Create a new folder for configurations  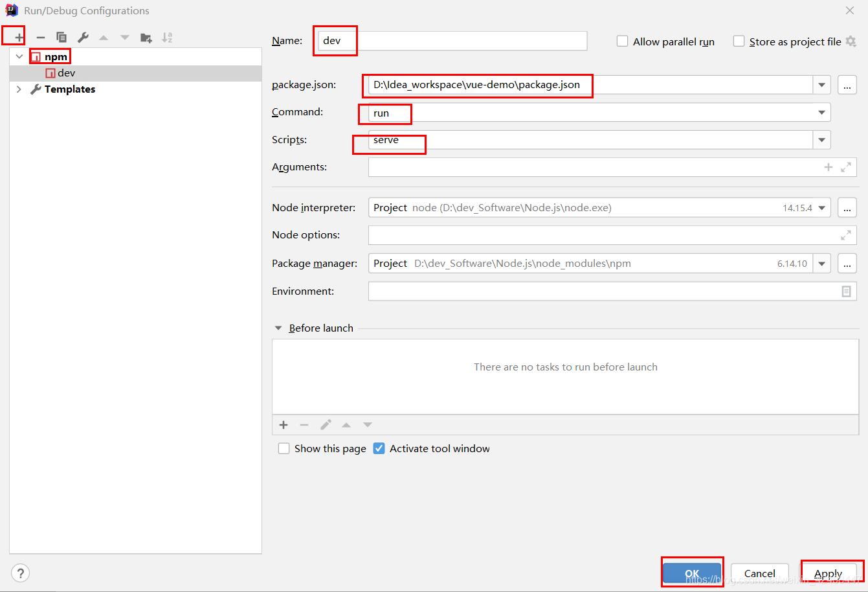[146, 38]
